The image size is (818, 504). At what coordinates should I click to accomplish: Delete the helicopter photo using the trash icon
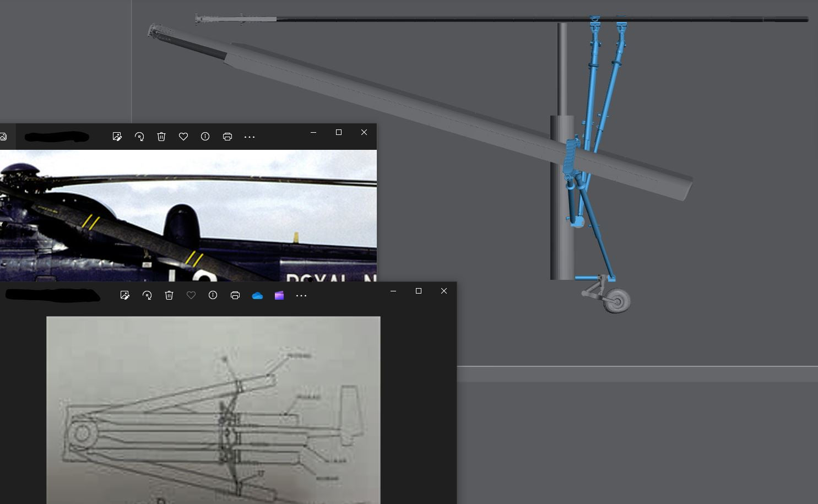(161, 137)
